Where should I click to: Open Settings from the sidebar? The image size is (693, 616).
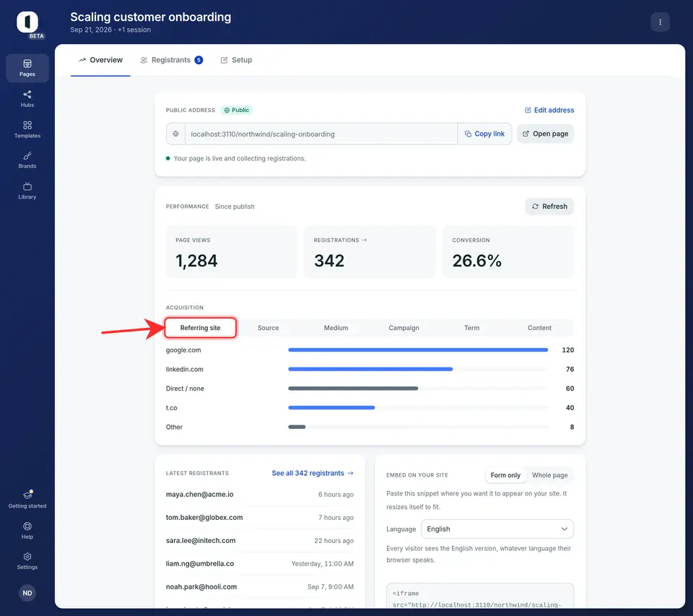point(27,560)
